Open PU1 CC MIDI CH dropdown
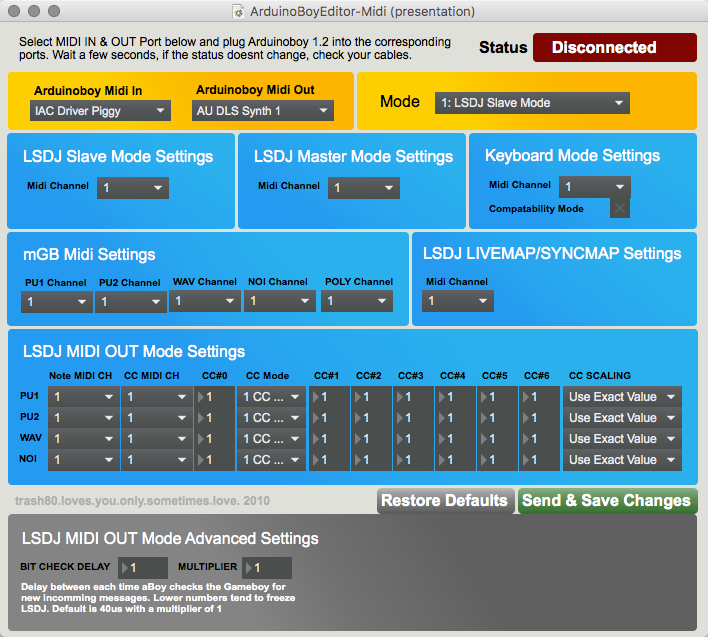Image resolution: width=708 pixels, height=637 pixels. pyautogui.click(x=157, y=397)
